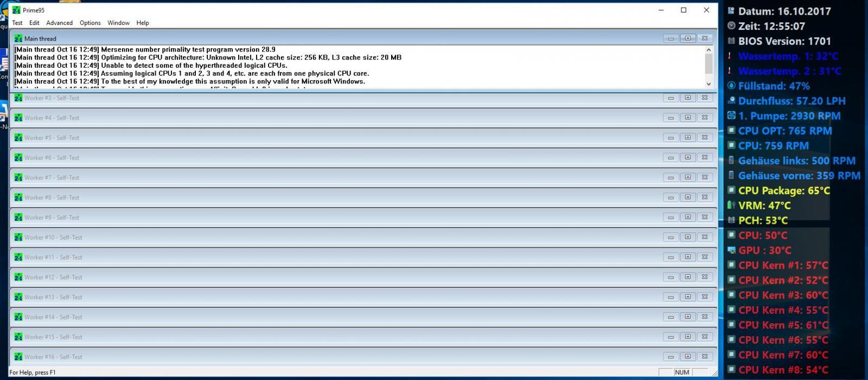Open the Advanced menu
868x380 pixels.
point(59,23)
